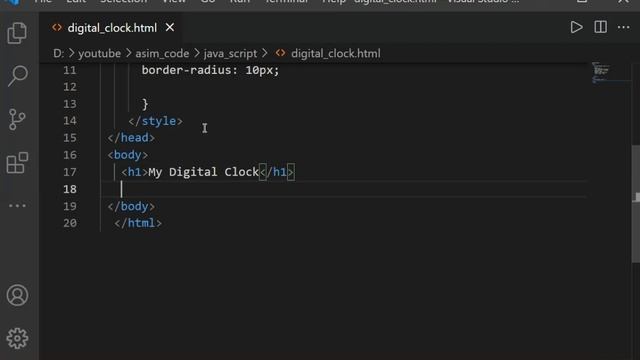This screenshot has height=360, width=640.
Task: Open the Search view
Action: click(x=17, y=76)
